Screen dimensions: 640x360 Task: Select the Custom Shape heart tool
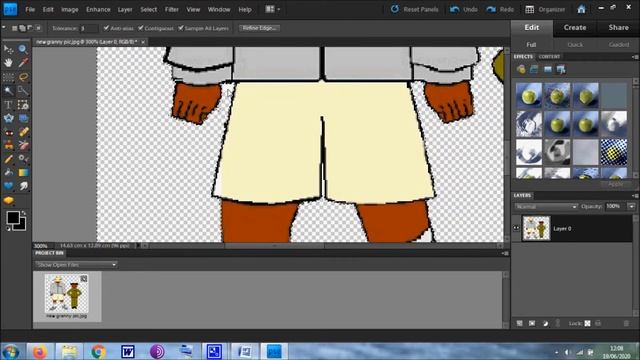click(9, 186)
